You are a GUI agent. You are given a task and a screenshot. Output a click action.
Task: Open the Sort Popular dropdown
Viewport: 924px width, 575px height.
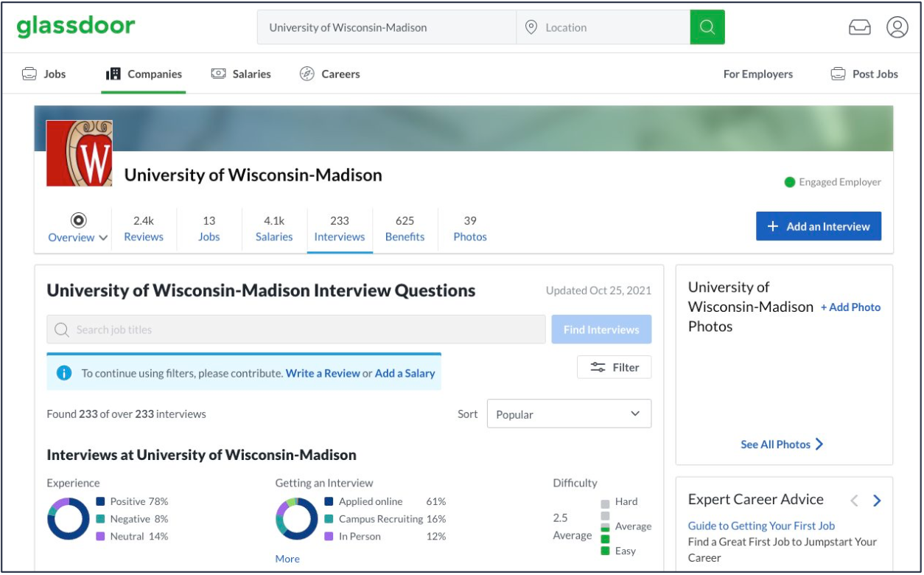pyautogui.click(x=569, y=414)
